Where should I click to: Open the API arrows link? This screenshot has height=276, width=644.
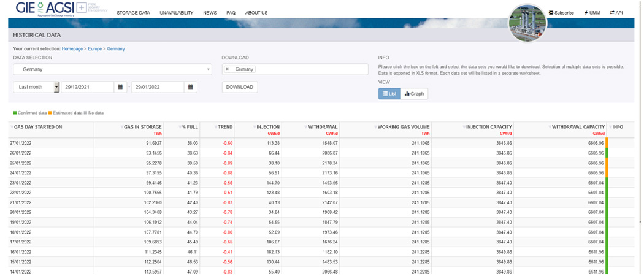point(616,13)
